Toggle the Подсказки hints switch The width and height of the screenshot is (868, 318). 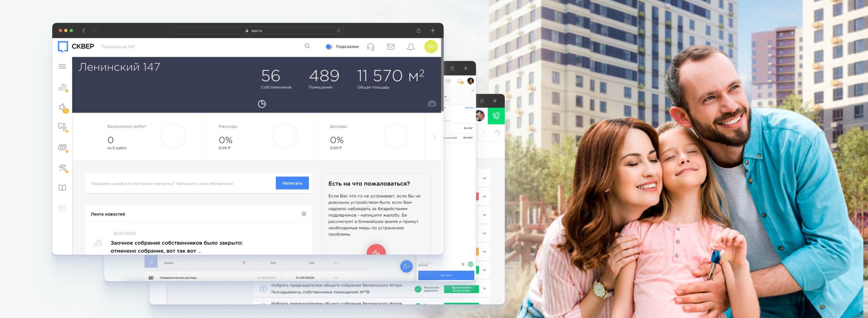[x=329, y=47]
